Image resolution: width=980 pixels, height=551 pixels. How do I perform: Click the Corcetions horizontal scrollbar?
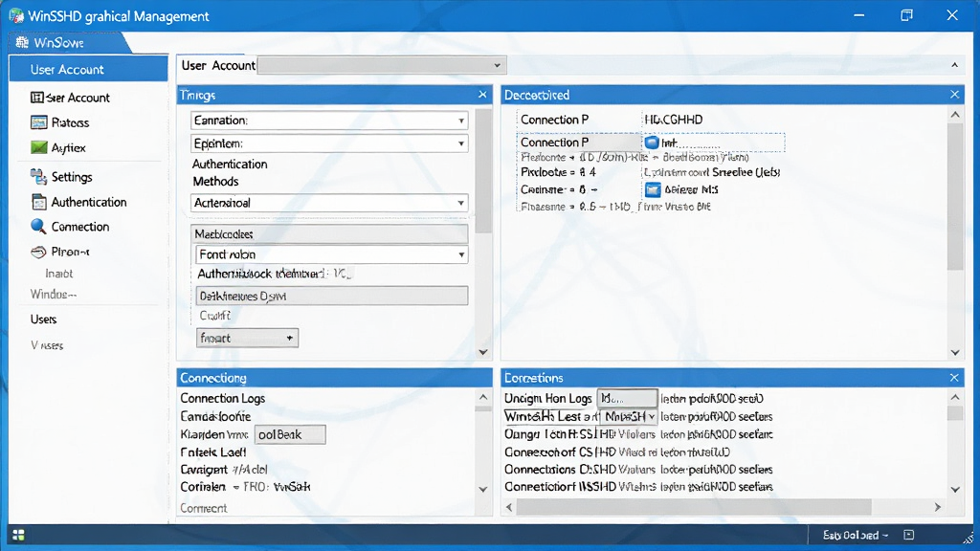click(x=694, y=507)
